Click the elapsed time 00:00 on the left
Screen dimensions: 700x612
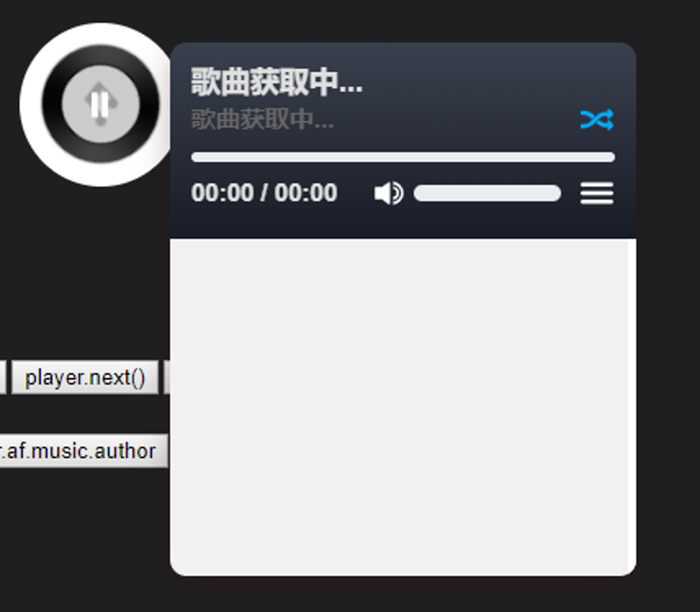click(x=222, y=193)
